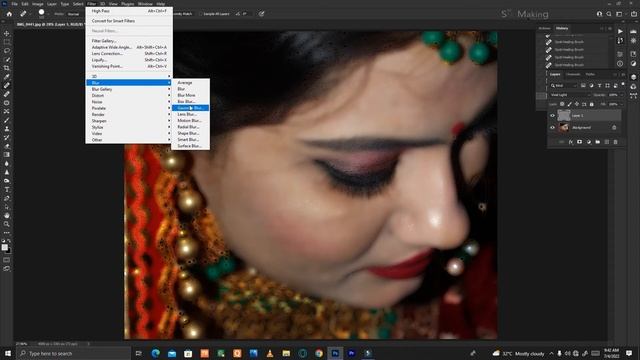The height and width of the screenshot is (360, 640).
Task: Select the Hand tool
Action: tap(7, 215)
